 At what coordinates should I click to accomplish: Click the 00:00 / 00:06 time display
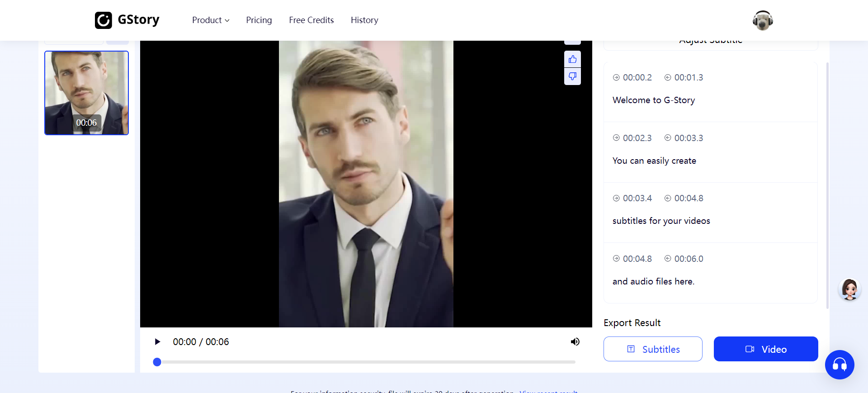tap(201, 342)
